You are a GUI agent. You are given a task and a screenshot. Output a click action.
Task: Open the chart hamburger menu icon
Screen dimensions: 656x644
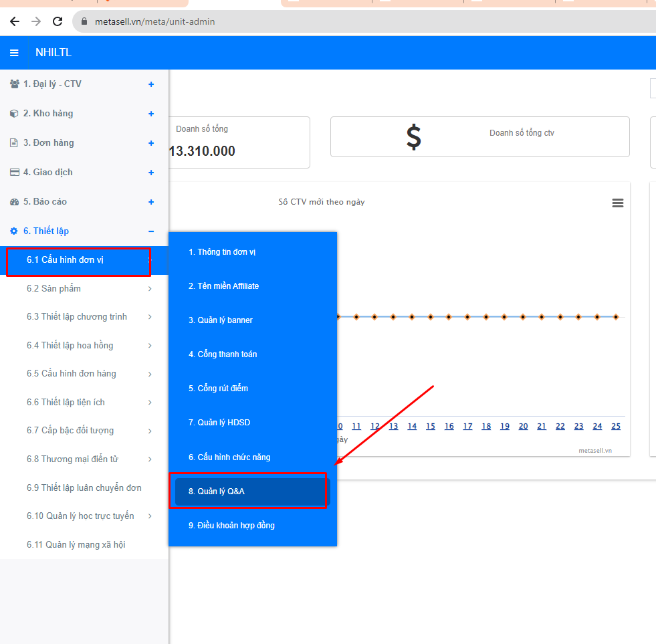coord(618,203)
